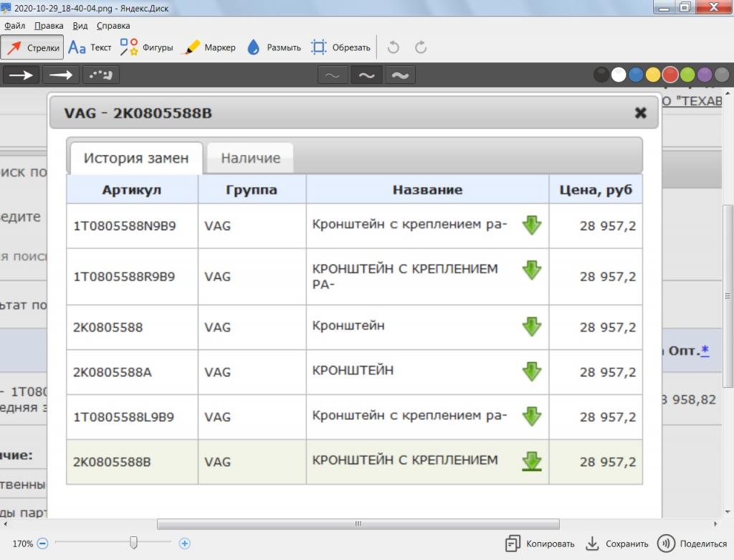Click the Опт. asterisk link
The image size is (734, 560).
click(x=705, y=350)
